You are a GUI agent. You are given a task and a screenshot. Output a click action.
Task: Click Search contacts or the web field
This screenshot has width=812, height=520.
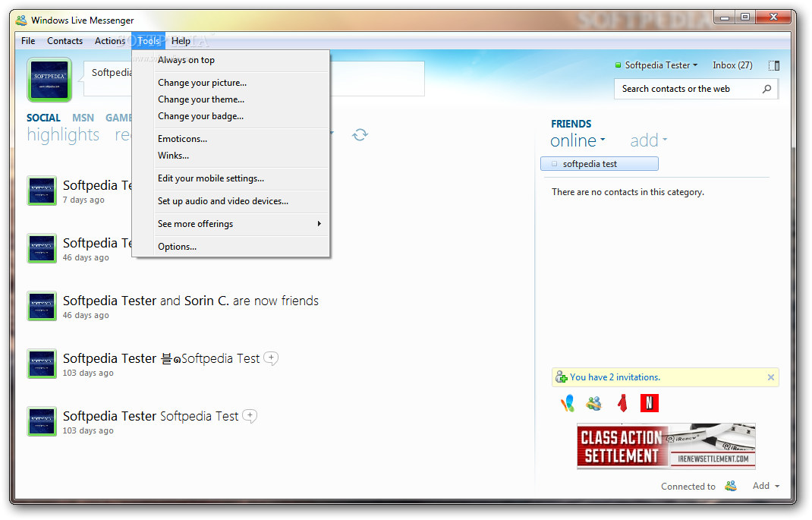(696, 89)
